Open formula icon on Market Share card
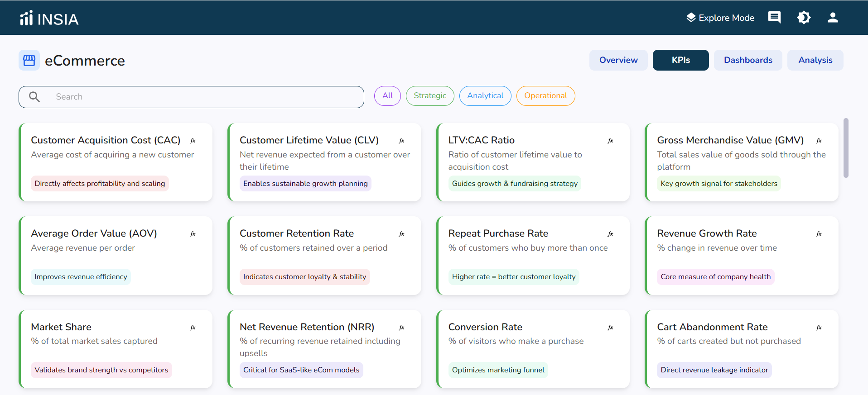 [x=193, y=328]
